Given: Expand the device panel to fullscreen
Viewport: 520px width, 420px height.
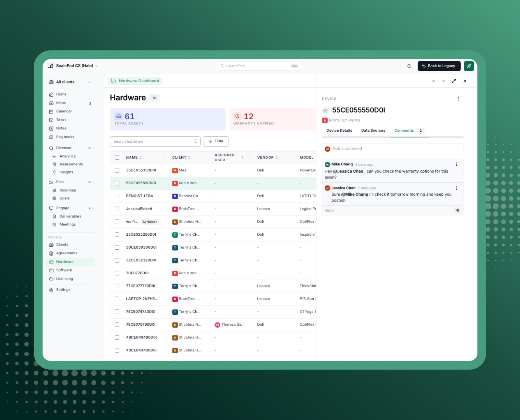Looking at the screenshot, I should [x=454, y=81].
